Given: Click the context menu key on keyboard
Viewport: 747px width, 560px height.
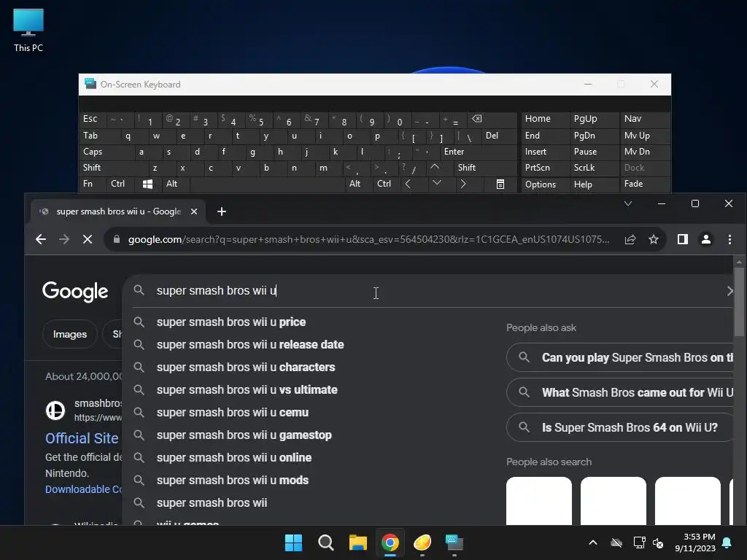Looking at the screenshot, I should pyautogui.click(x=500, y=184).
